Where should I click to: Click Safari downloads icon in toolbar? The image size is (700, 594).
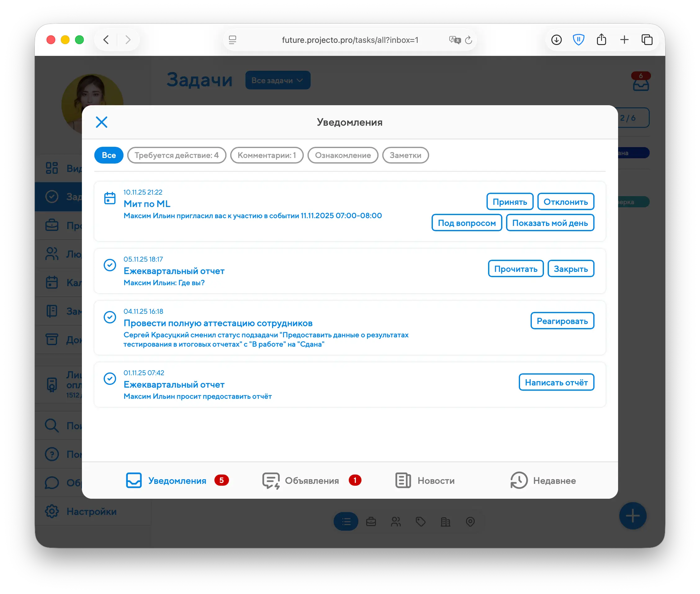(x=556, y=40)
